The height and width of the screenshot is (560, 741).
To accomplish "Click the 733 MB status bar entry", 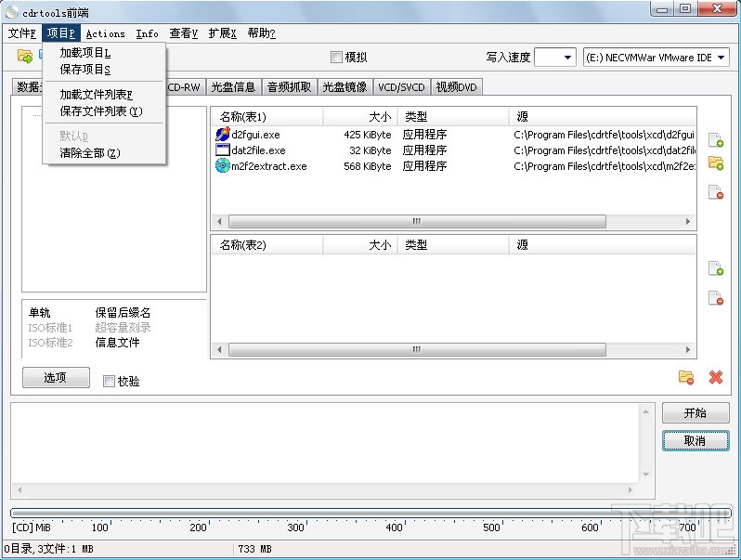I will tap(254, 549).
